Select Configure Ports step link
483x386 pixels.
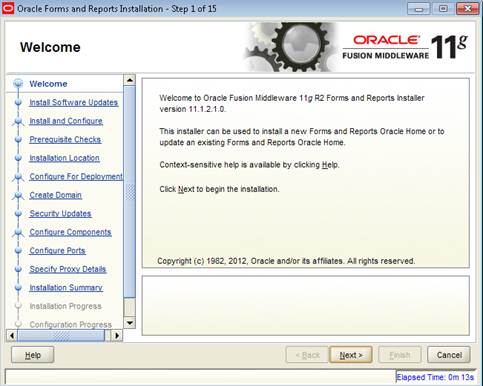(x=57, y=250)
